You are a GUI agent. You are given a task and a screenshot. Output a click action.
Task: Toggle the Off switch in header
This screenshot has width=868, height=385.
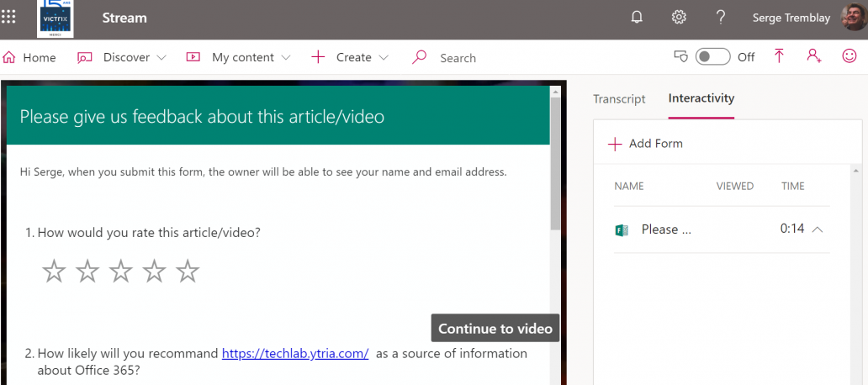coord(712,57)
